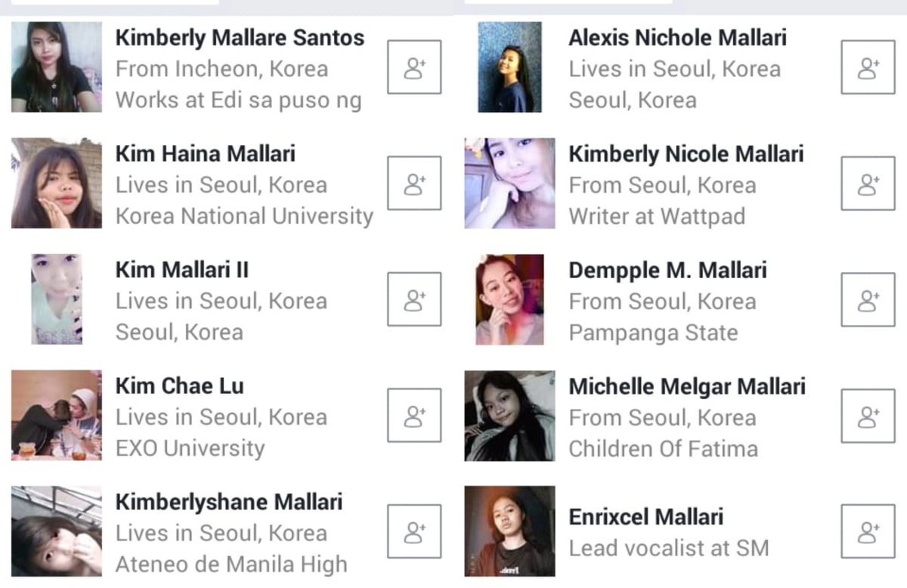View Kimberlyshane Mallari profile picture
Screen dimensions: 907x588
56,531
